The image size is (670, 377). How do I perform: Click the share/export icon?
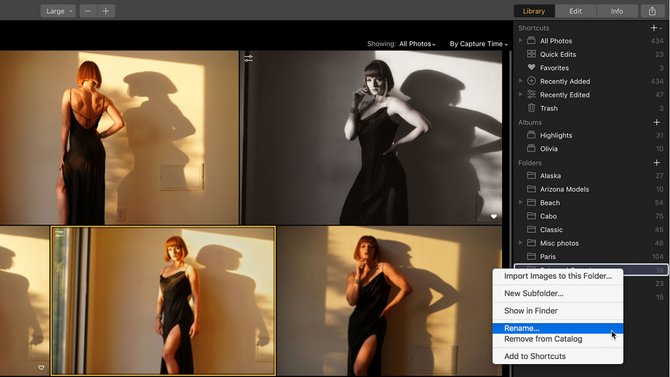pos(652,11)
